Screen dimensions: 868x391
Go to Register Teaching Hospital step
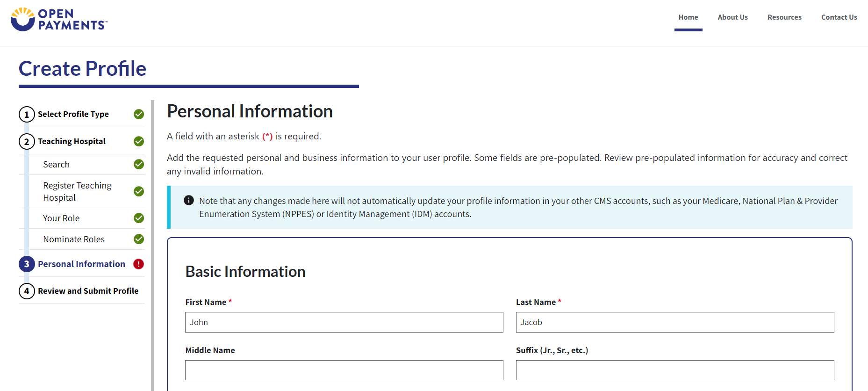coord(77,191)
